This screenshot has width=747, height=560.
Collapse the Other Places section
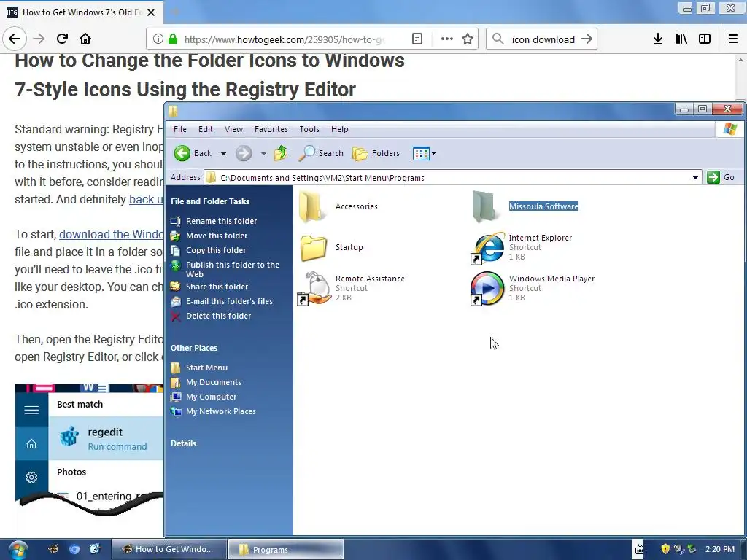click(194, 348)
